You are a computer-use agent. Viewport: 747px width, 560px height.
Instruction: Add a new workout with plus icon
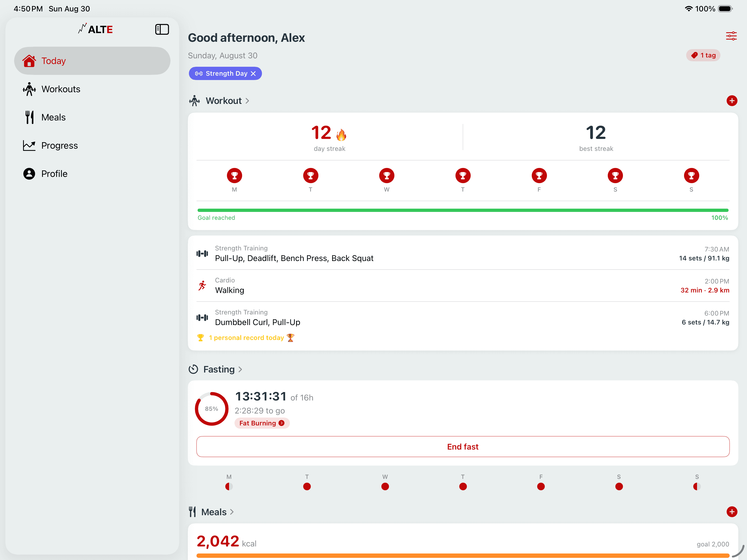pyautogui.click(x=732, y=101)
